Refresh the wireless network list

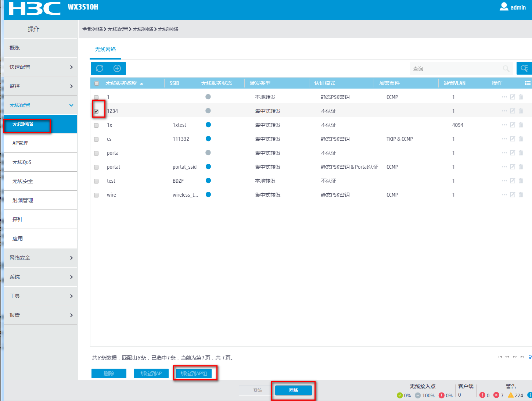pos(100,68)
